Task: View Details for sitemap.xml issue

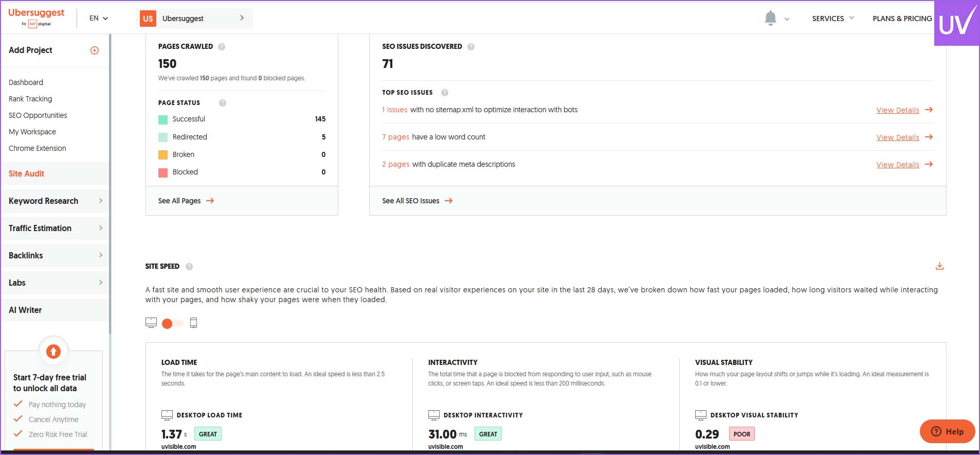Action: point(898,110)
